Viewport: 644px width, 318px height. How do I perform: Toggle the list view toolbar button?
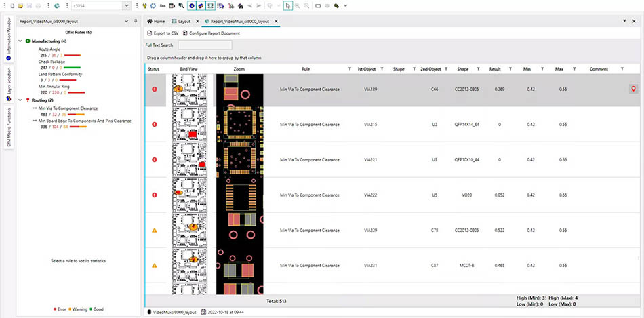(211, 5)
